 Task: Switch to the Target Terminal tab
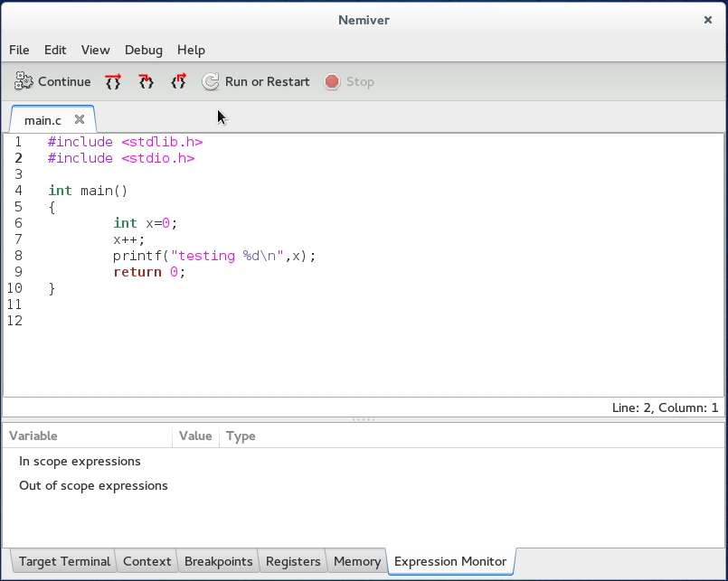click(x=64, y=561)
